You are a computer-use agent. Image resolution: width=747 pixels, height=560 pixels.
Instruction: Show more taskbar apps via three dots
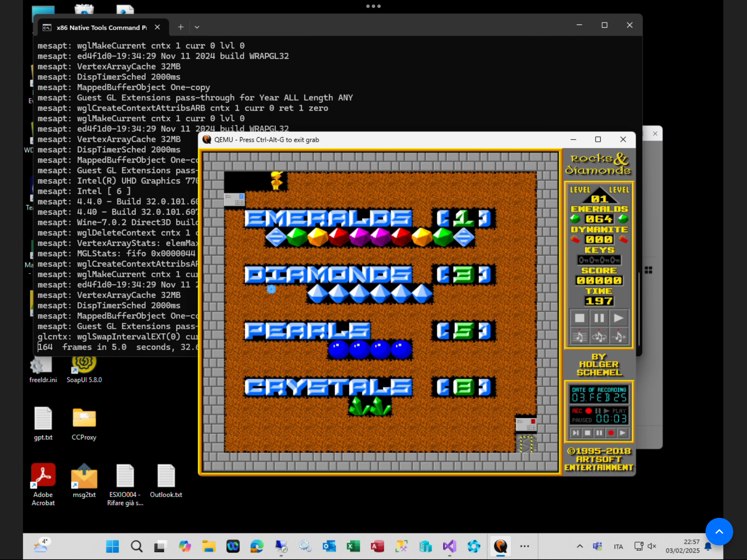525,547
